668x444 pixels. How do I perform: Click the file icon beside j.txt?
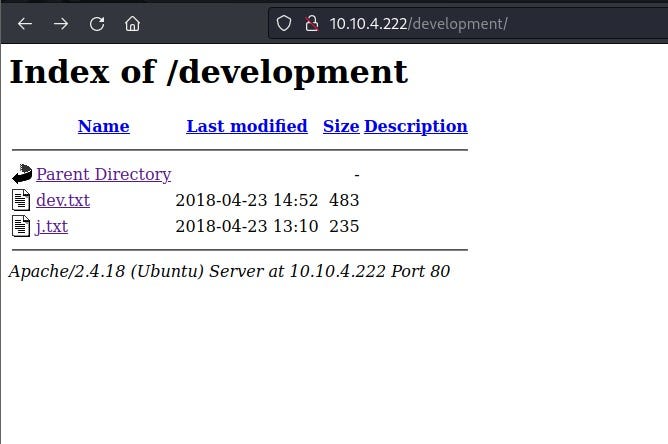[21, 226]
